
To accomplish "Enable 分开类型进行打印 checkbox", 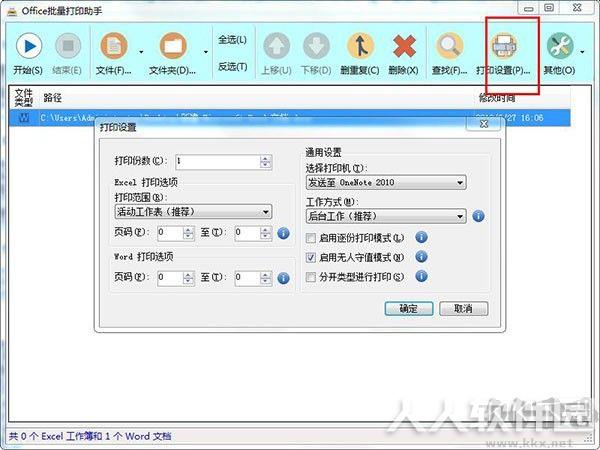I will click(x=311, y=277).
